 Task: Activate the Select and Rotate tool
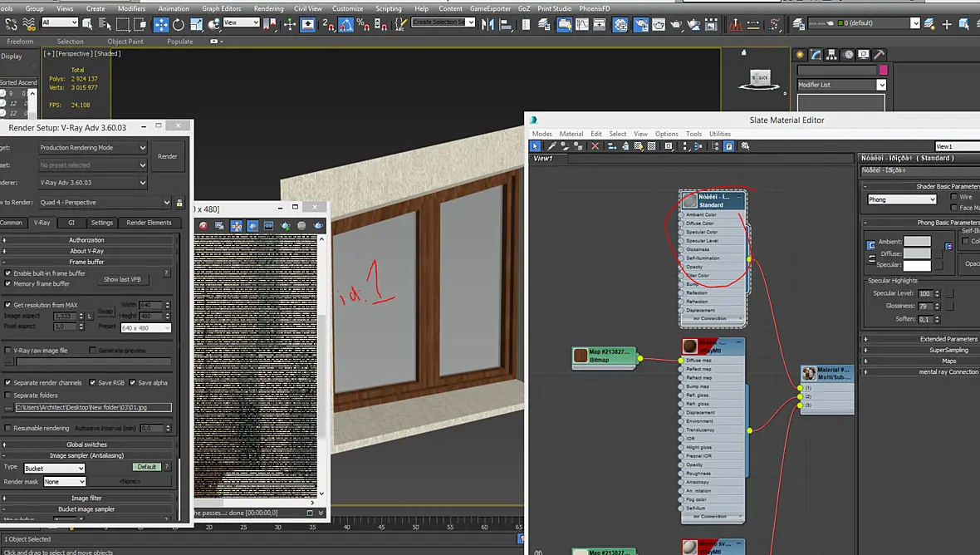click(178, 24)
